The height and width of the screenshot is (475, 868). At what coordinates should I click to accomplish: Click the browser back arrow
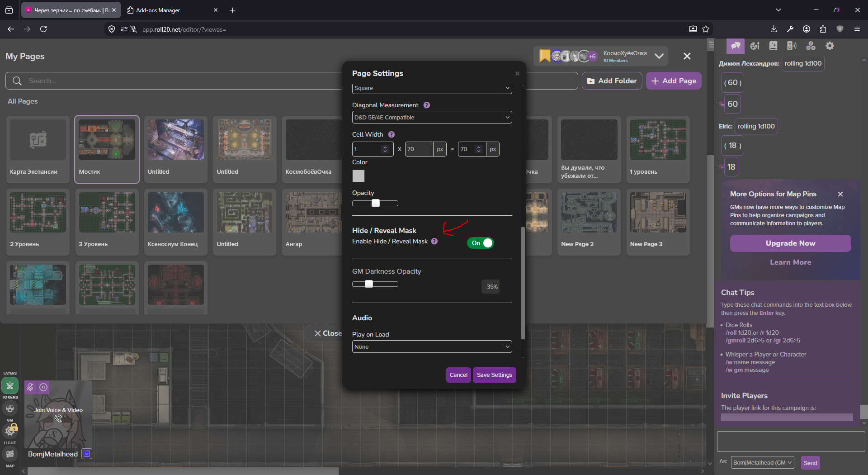[11, 29]
